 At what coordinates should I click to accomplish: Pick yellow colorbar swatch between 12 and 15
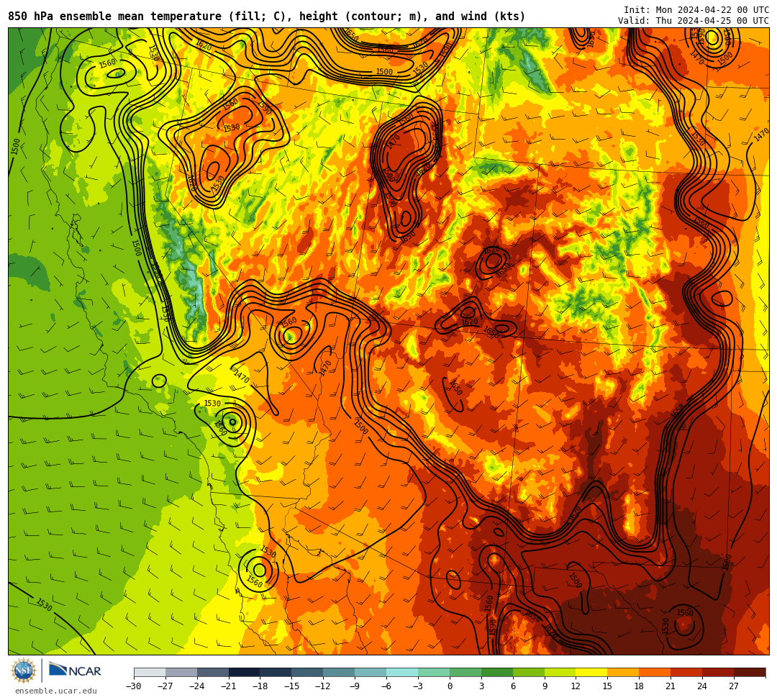pyautogui.click(x=592, y=672)
